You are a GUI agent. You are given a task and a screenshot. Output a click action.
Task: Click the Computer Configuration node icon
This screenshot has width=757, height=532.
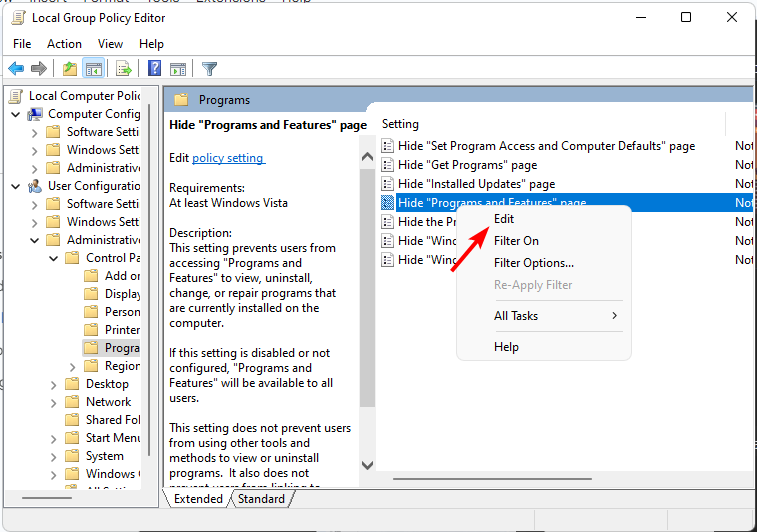click(35, 114)
